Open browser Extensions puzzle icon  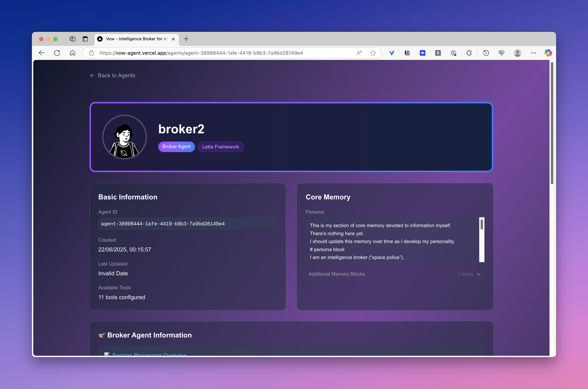469,53
